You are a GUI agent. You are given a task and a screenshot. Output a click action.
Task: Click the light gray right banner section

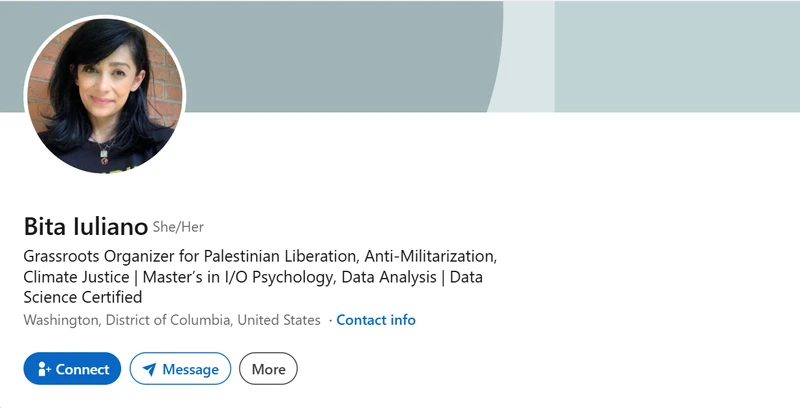click(677, 56)
